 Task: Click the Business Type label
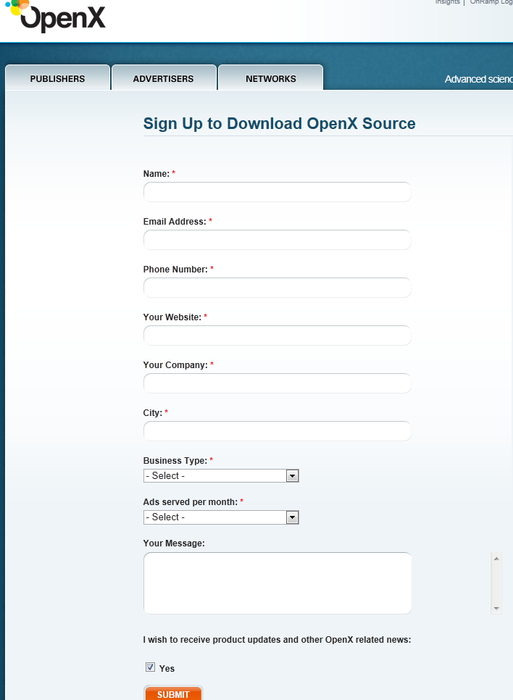coord(175,460)
